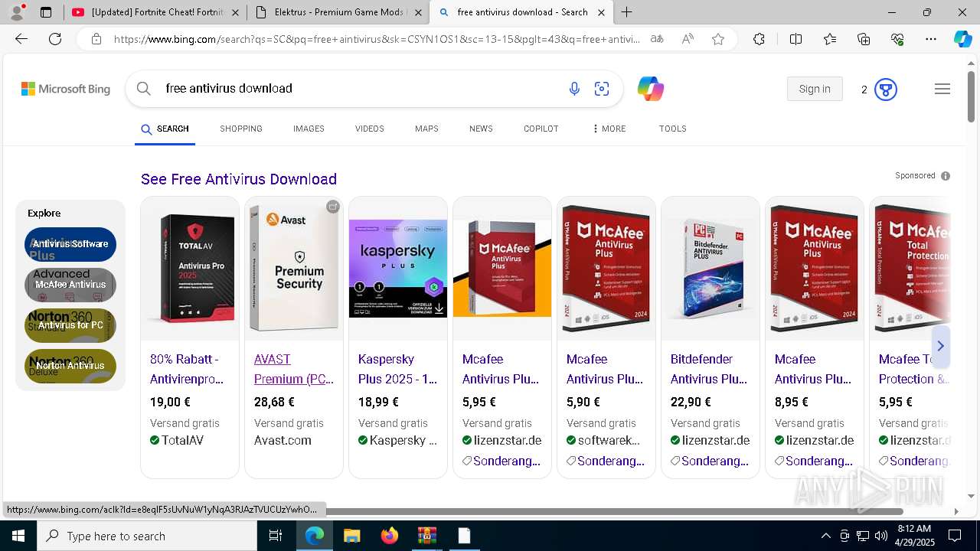
Task: Open Edge settings and more menu
Action: click(x=931, y=39)
